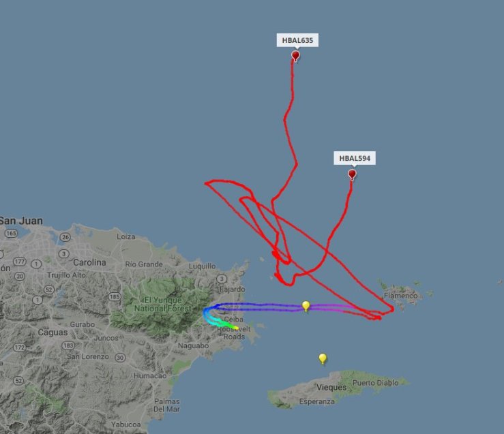Click the Carolina city label
504x434 pixels.
(x=89, y=262)
